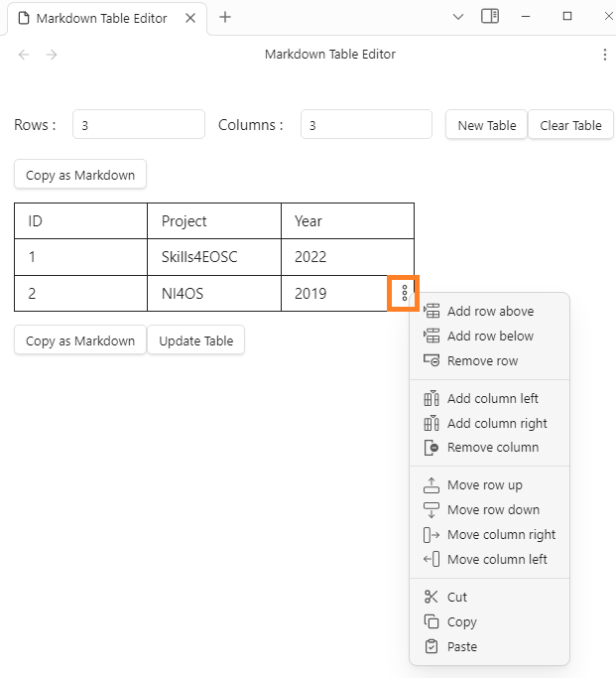Open the three-dot row handle menu

[405, 294]
